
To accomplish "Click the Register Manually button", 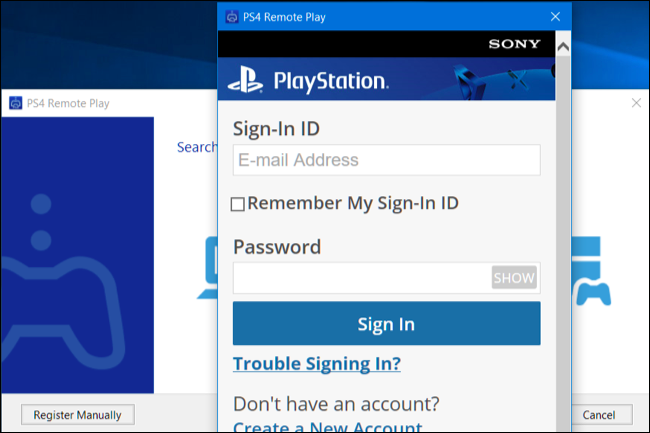I will (x=77, y=415).
